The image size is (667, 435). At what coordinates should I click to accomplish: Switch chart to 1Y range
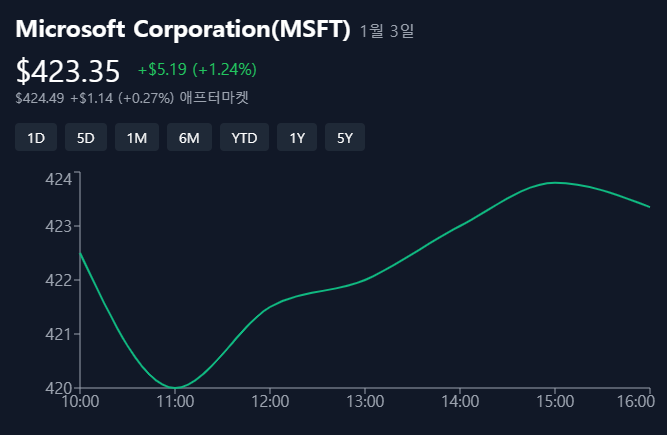click(297, 137)
